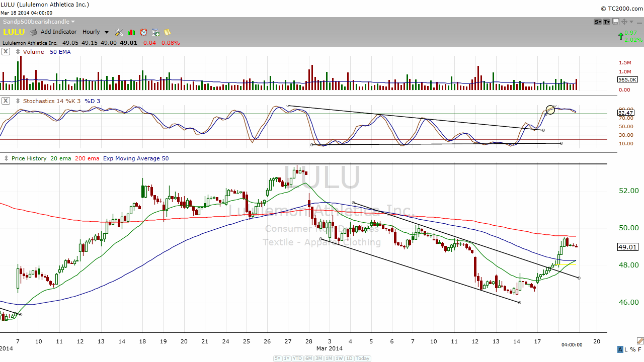Open the yellow sticky note icon

tap(167, 32)
